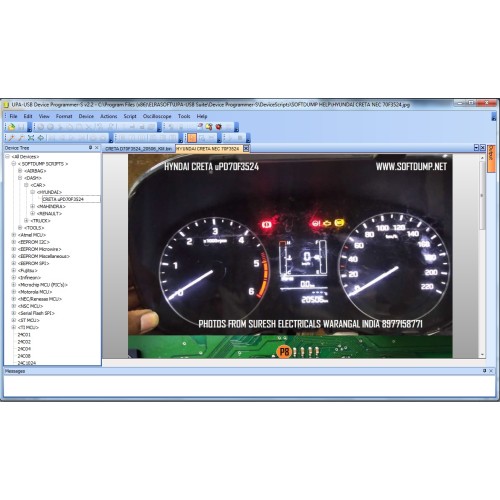Open the Oscilloscope menu

[x=157, y=116]
